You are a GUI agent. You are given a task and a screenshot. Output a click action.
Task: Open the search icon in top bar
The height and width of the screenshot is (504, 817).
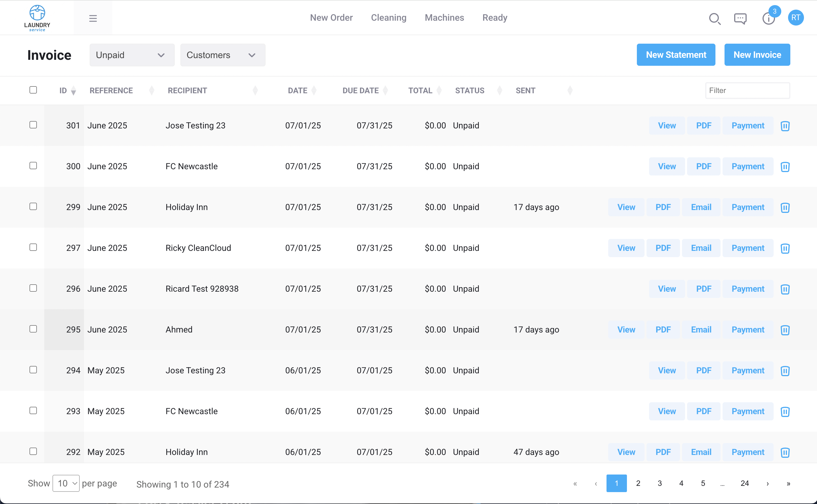(714, 19)
